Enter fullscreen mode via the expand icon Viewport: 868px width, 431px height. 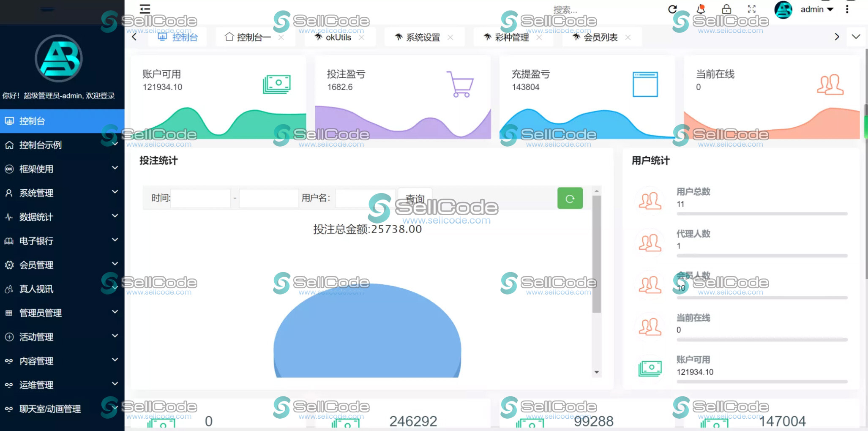point(751,9)
